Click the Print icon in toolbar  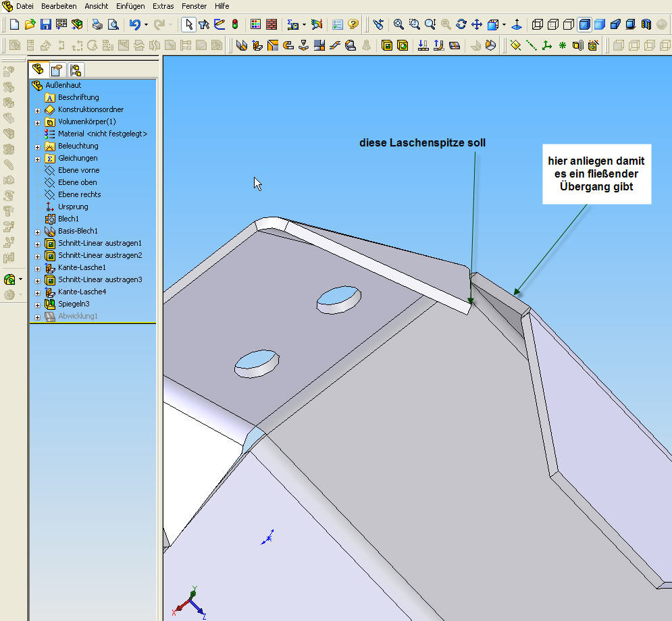[98, 25]
